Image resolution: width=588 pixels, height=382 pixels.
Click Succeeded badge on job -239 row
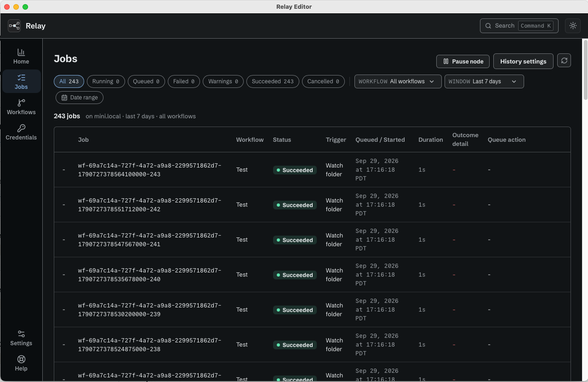click(295, 310)
